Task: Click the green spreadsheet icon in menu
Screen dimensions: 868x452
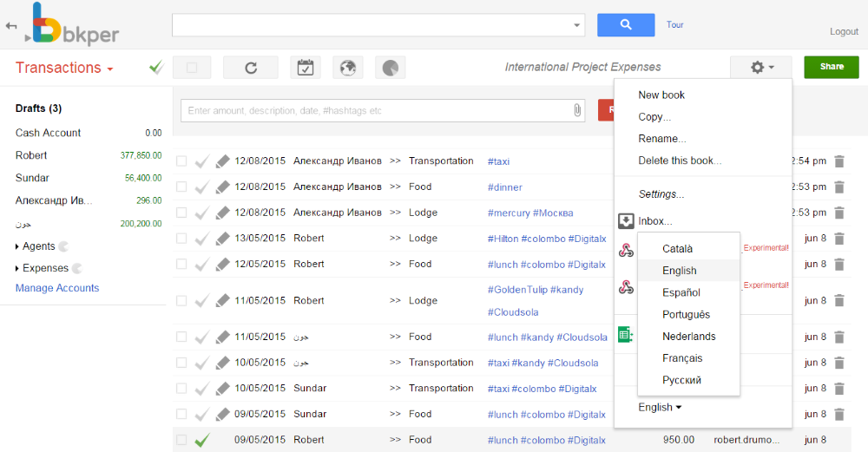Action: tap(625, 334)
